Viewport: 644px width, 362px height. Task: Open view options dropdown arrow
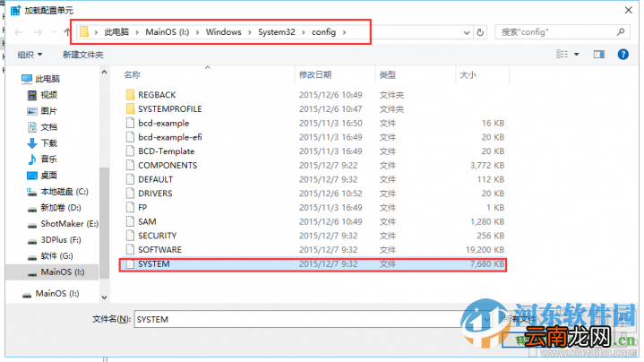(x=577, y=55)
